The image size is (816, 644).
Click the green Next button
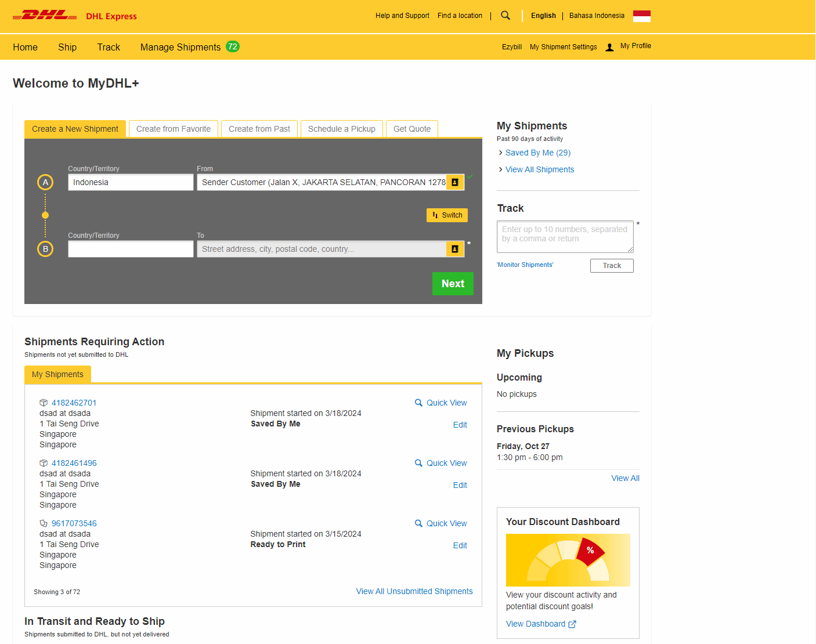pos(453,284)
